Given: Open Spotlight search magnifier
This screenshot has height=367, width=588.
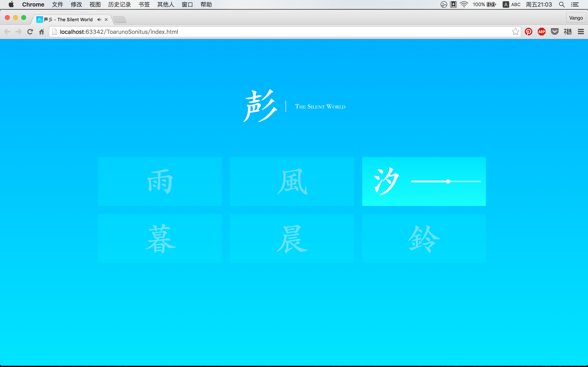Looking at the screenshot, I should pos(561,5).
